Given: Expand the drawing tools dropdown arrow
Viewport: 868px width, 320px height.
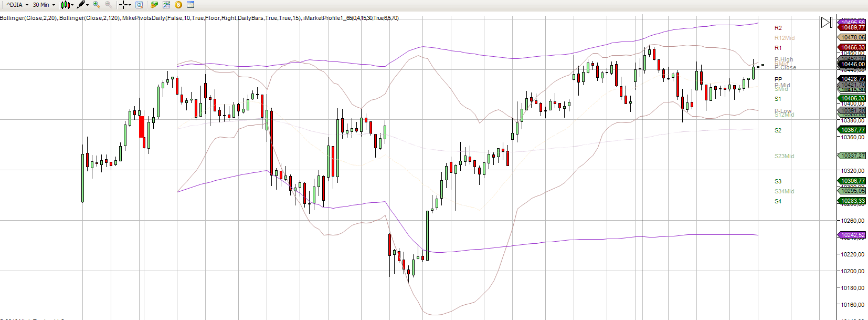Looking at the screenshot, I should click(88, 5).
